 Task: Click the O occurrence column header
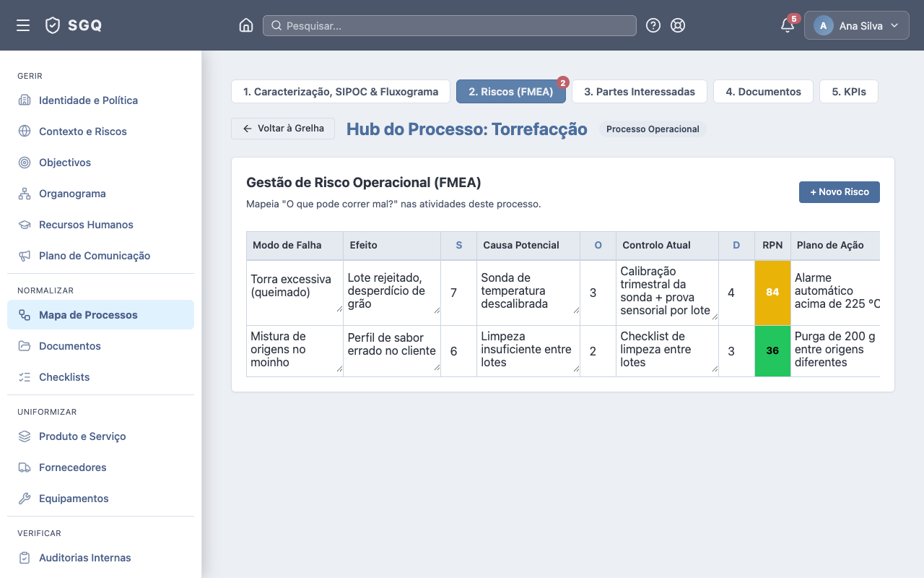pyautogui.click(x=598, y=246)
